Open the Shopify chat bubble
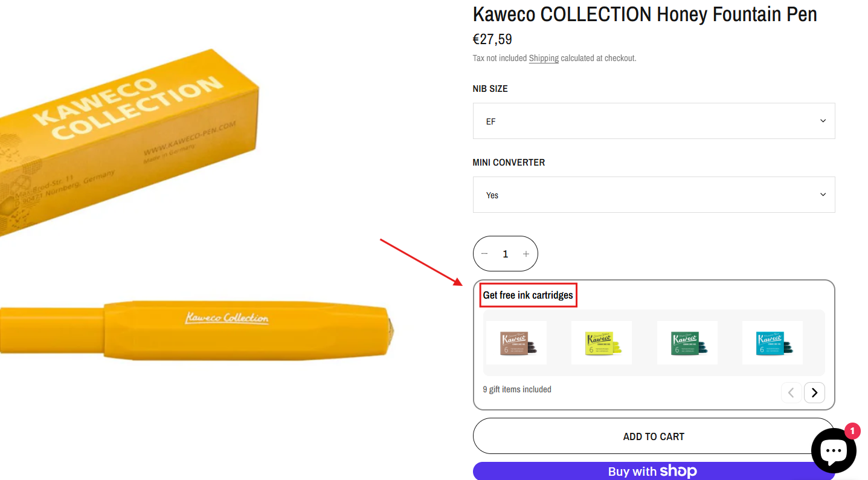868x480 pixels. coord(834,450)
